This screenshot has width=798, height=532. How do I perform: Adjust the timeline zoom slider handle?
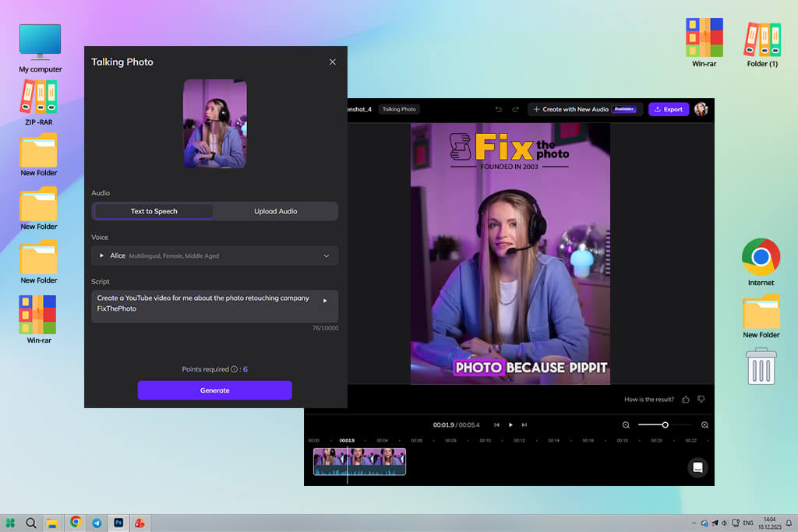tap(666, 425)
